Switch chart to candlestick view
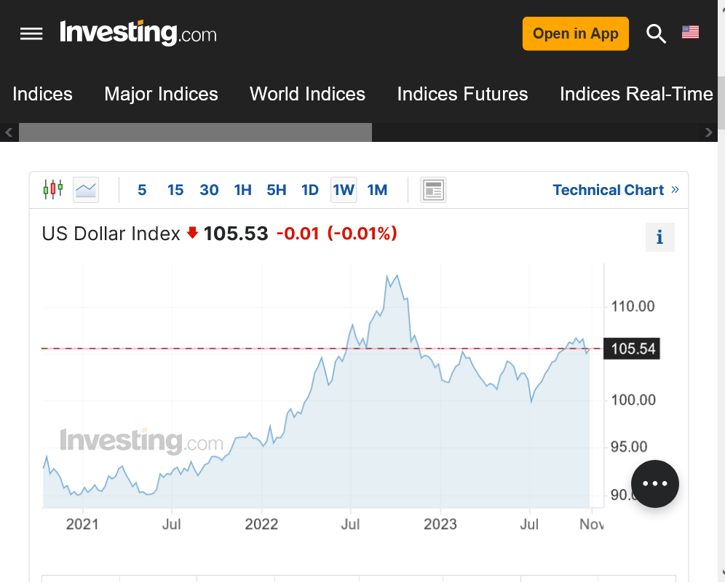The image size is (725, 588). [x=53, y=189]
